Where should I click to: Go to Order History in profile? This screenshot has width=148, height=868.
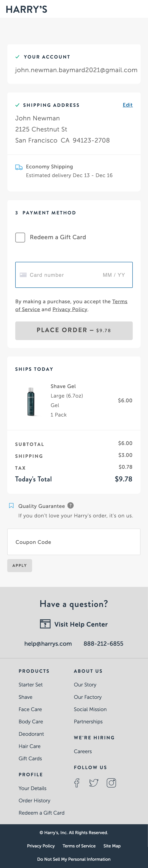34,800
